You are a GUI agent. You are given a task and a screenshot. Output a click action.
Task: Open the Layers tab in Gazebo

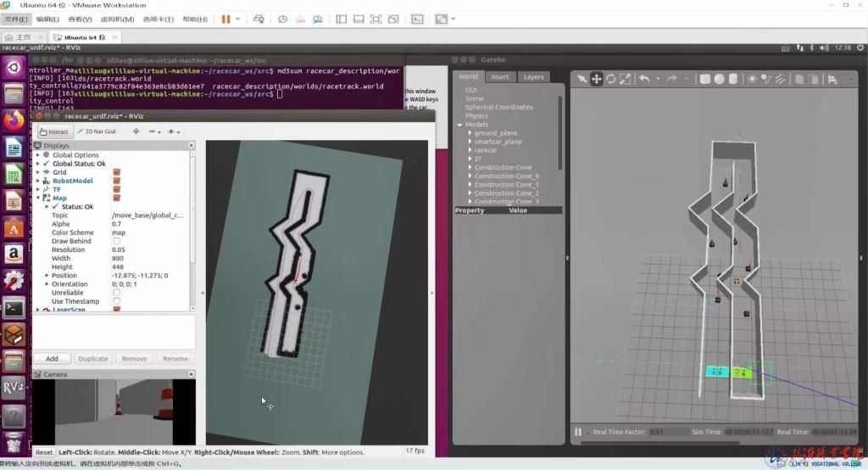533,77
